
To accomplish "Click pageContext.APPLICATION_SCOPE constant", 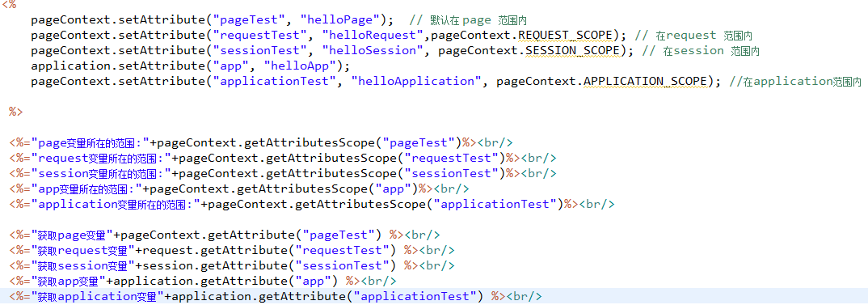I will click(x=602, y=82).
